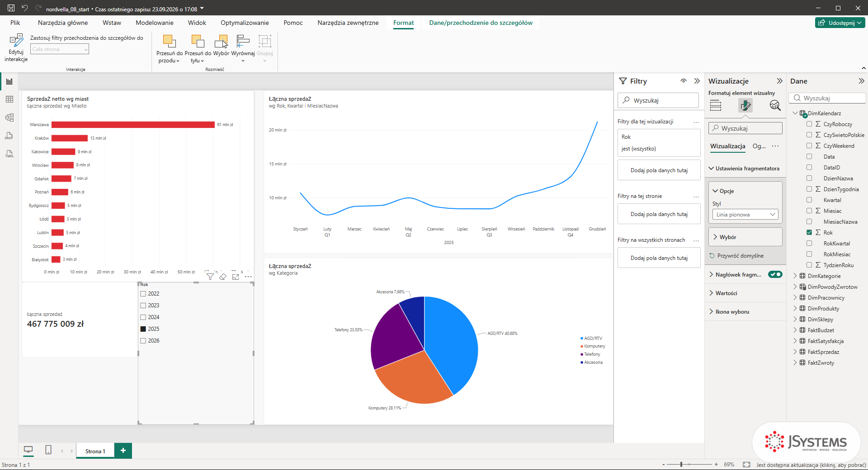Open the Plik menu

[15, 23]
